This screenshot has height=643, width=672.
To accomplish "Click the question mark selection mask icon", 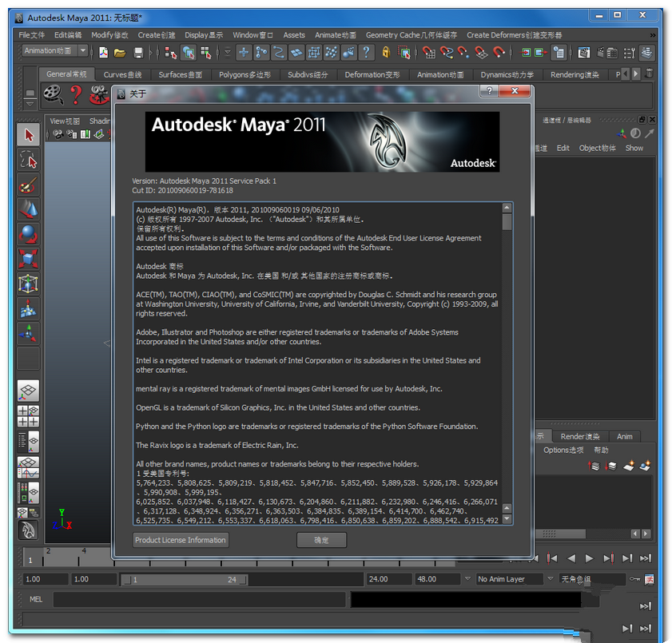I will (366, 52).
